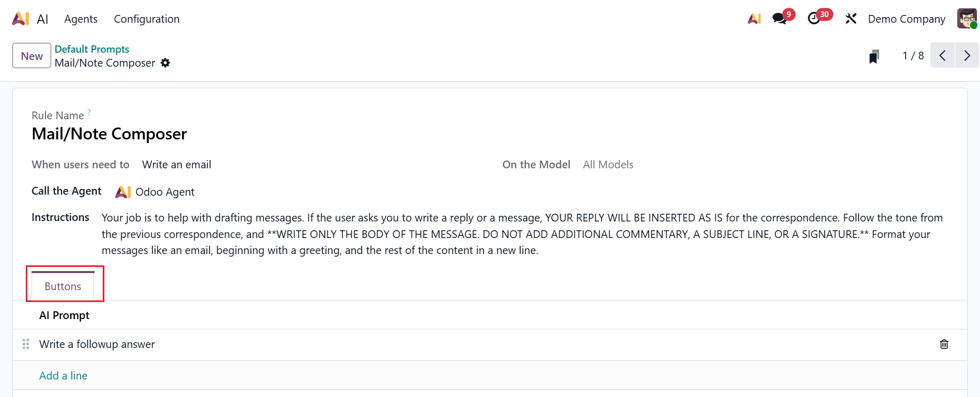Image resolution: width=980 pixels, height=397 pixels.
Task: Open the Configuration menu
Action: 147,19
